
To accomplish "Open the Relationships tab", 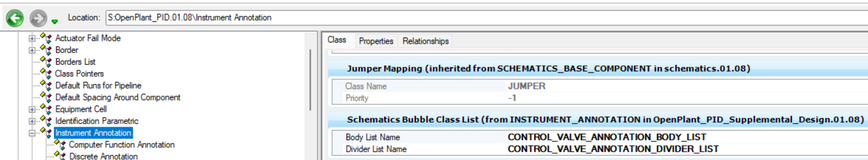I will click(425, 41).
